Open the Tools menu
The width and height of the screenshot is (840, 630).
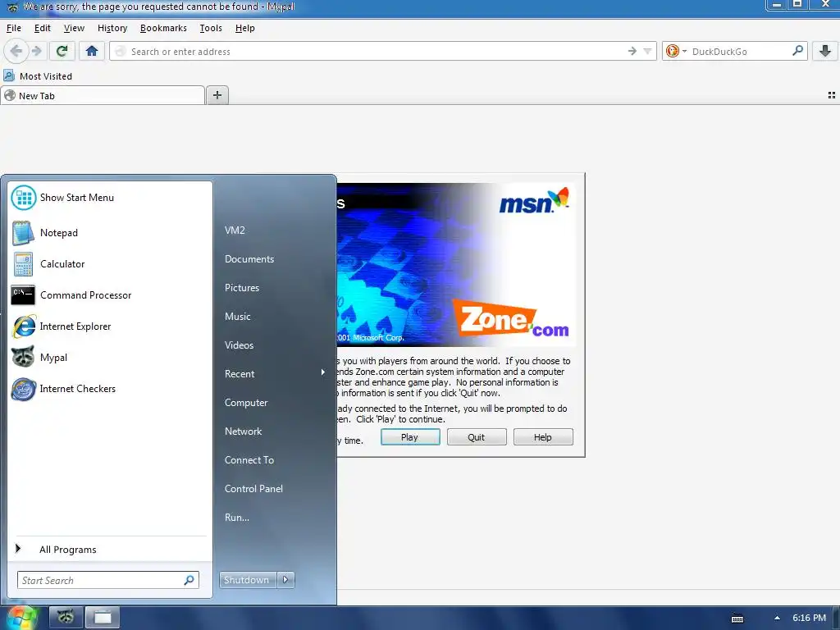[x=211, y=28]
